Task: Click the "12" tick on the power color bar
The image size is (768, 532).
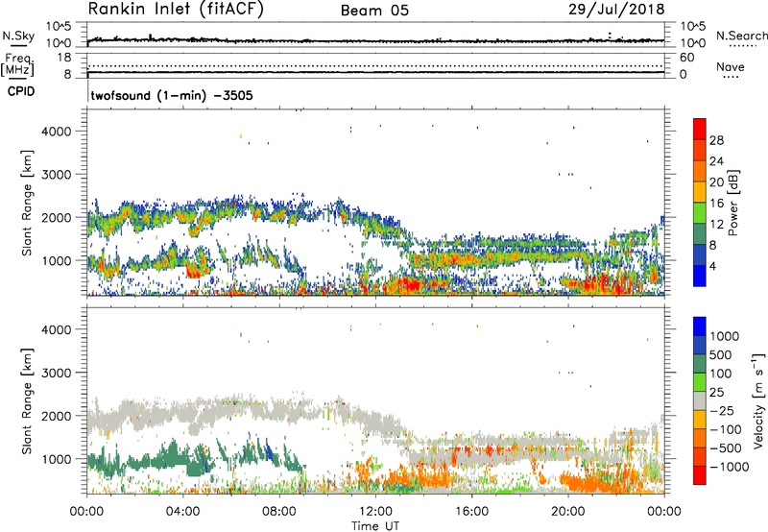Action: point(716,225)
